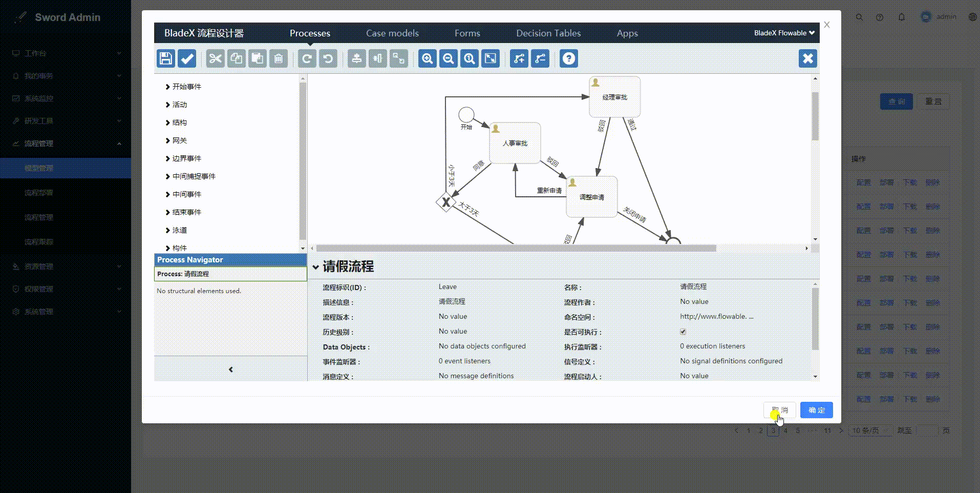
Task: Click the Redo arrow icon
Action: tap(307, 58)
